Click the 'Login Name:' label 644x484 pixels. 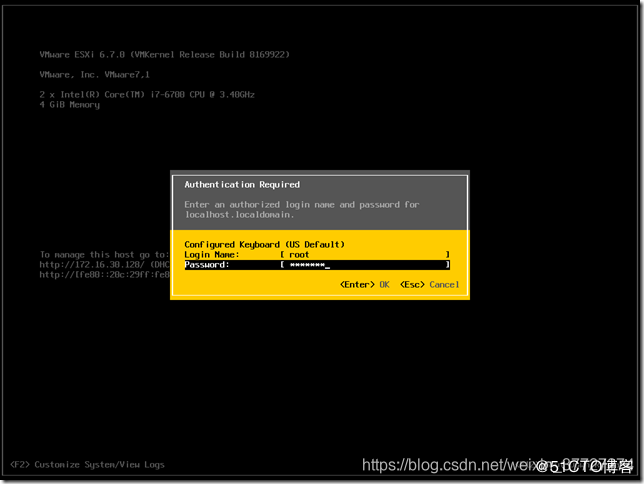click(x=212, y=255)
